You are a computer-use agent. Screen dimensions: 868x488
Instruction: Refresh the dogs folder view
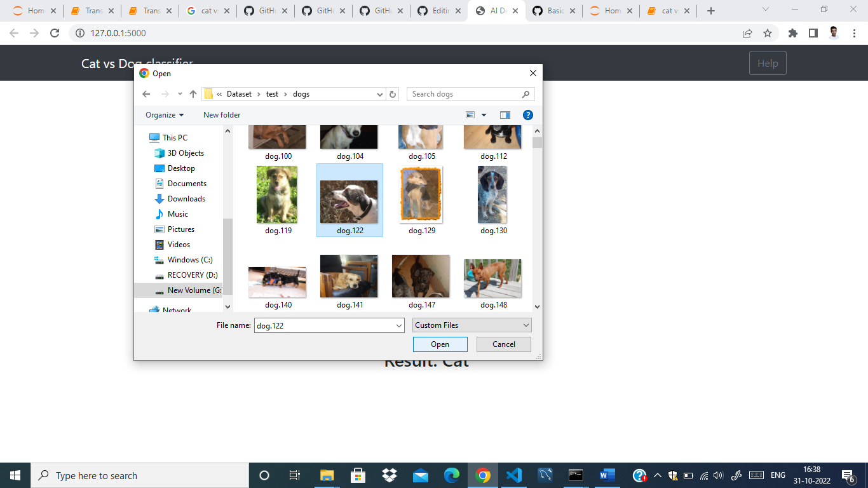point(392,93)
